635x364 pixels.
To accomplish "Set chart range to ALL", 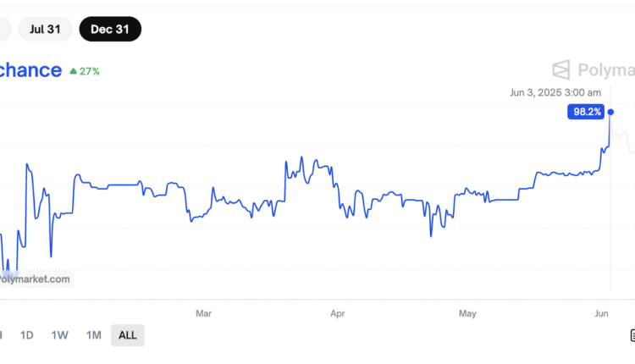I will coord(128,335).
